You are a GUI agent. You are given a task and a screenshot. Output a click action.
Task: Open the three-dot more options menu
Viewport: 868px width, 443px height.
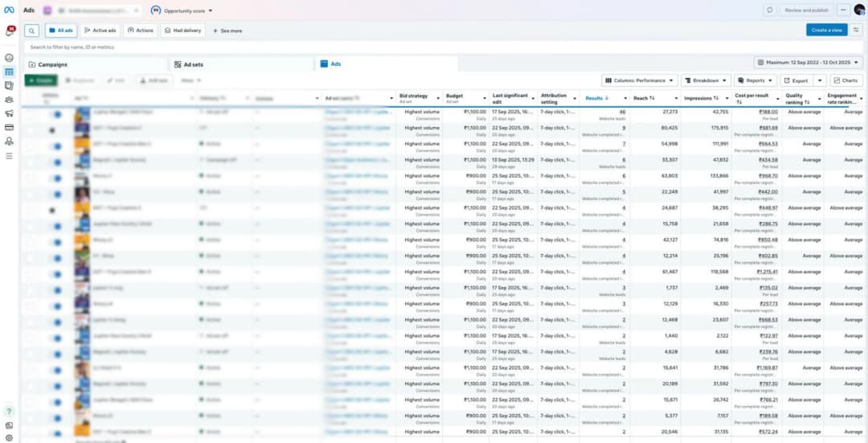[842, 10]
